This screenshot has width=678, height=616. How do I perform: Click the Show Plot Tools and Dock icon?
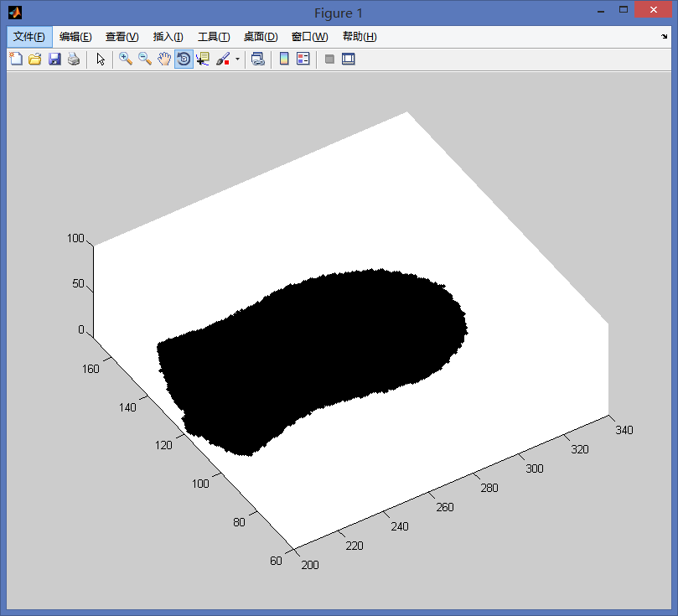[348, 59]
